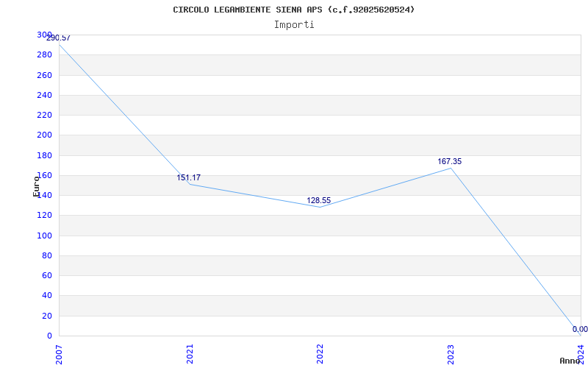This screenshot has height=368, width=588.
Task: Click the CIRCOLO LEGAMBIENTE SIENA APS title
Action: pyautogui.click(x=248, y=10)
